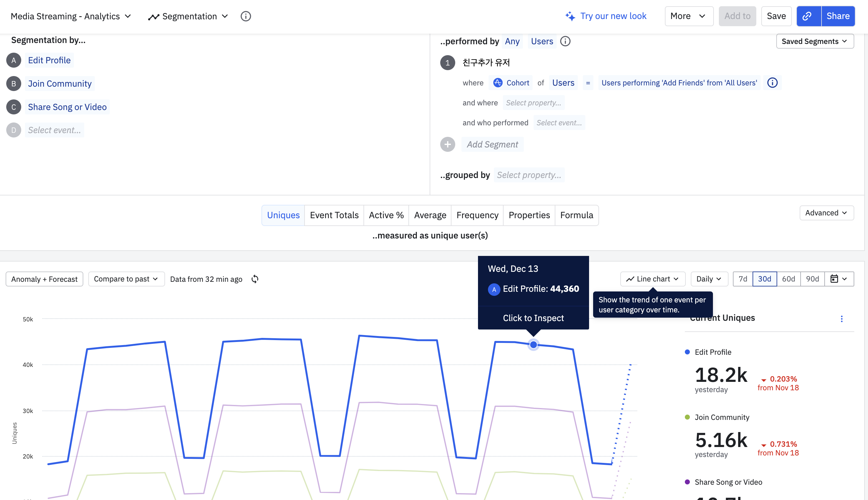Image resolution: width=868 pixels, height=500 pixels.
Task: Click the info icon next to Segmentation
Action: point(246,16)
